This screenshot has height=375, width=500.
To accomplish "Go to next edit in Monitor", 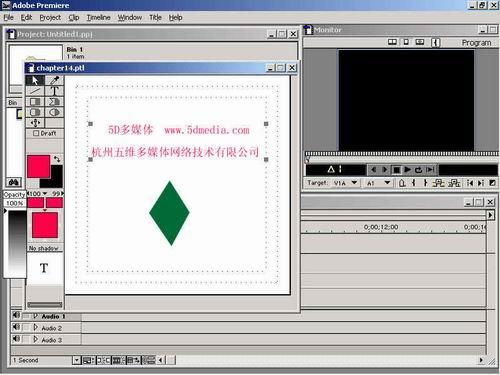I will tap(481, 183).
